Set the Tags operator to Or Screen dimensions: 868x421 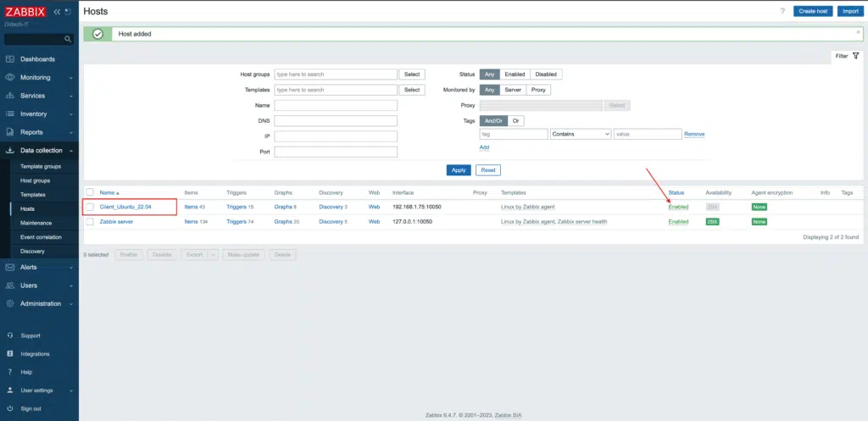click(x=515, y=120)
